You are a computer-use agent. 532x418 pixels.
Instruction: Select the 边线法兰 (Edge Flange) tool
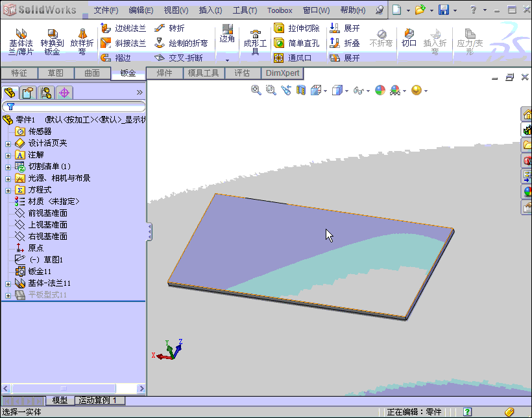(125, 28)
